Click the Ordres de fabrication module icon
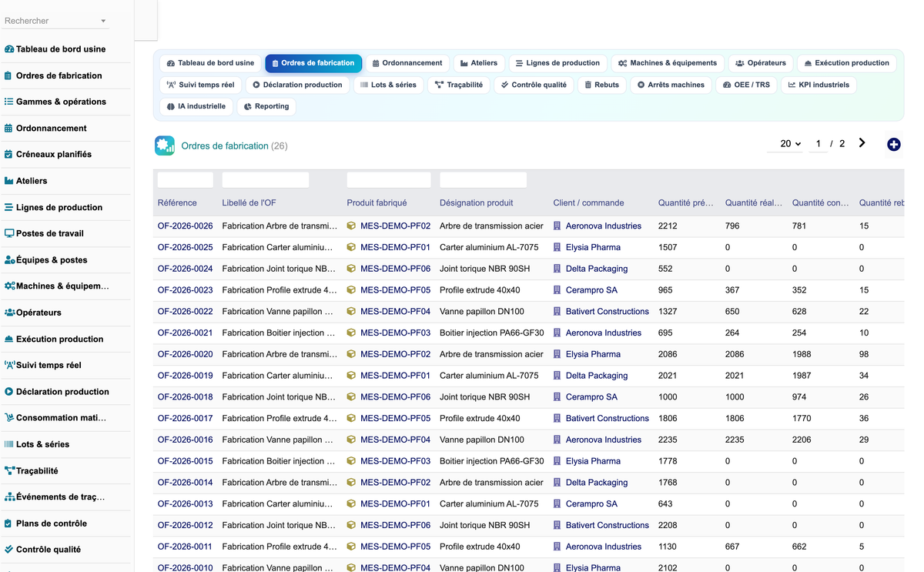924x572 pixels. point(165,146)
